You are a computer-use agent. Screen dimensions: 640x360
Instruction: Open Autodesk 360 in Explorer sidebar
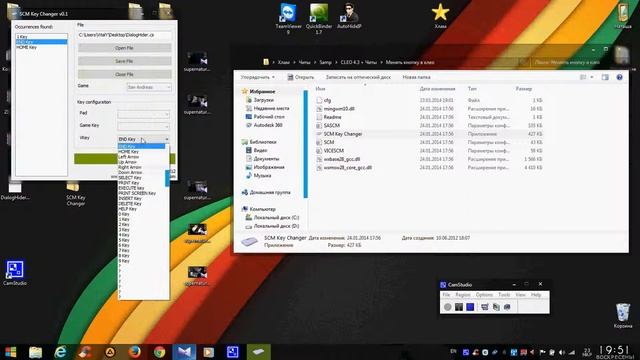pyautogui.click(x=268, y=125)
